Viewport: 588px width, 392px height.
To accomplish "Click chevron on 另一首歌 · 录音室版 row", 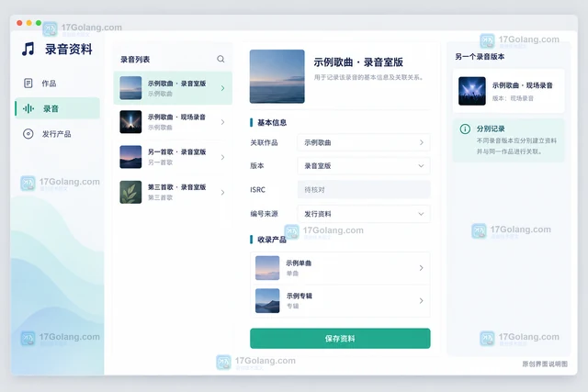I will click(x=222, y=157).
